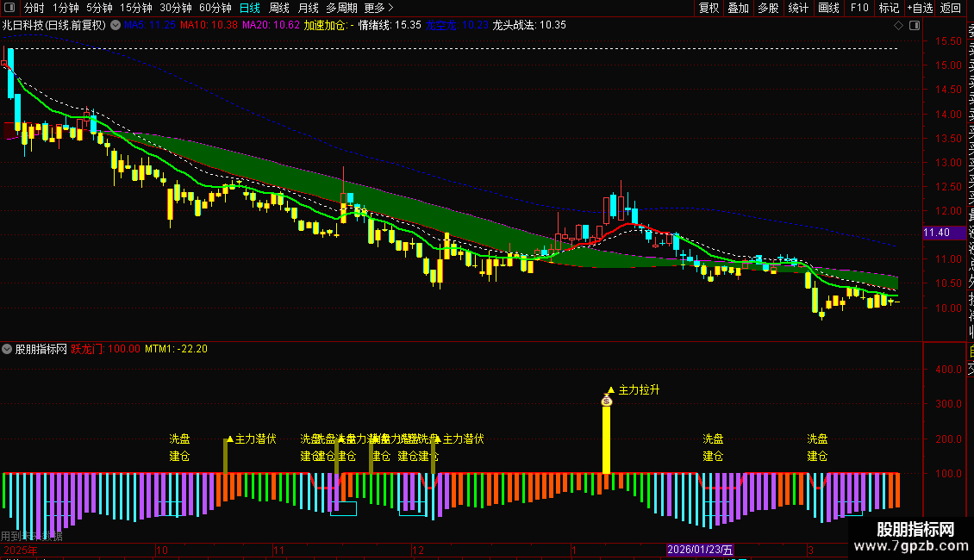Viewport: 974px width, 560px height.
Task: Select the 5分钟 period tab
Action: click(99, 8)
